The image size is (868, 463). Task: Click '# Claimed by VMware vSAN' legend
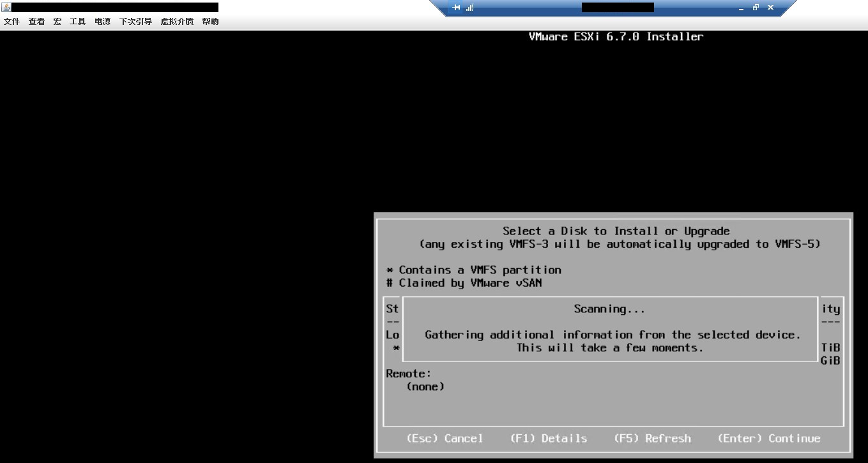[x=464, y=283]
